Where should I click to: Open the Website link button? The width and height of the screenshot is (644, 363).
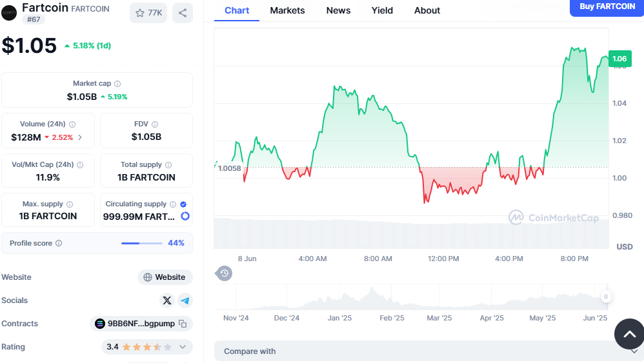165,277
